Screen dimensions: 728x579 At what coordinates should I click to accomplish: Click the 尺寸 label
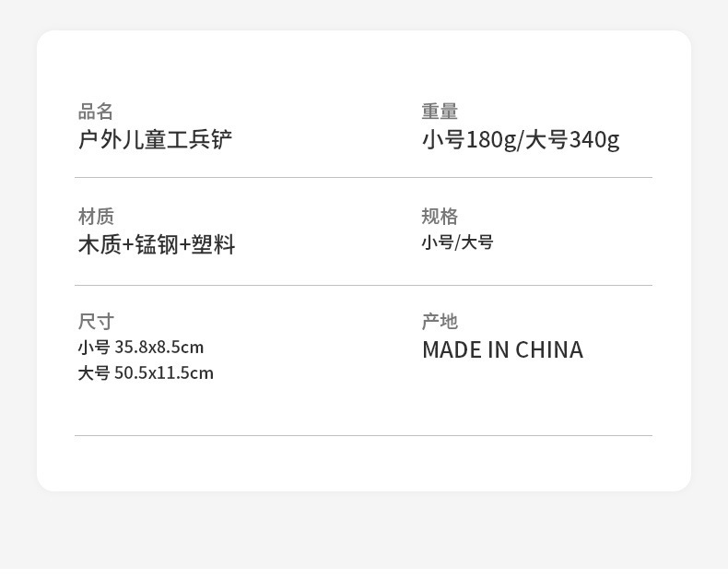[x=96, y=322]
